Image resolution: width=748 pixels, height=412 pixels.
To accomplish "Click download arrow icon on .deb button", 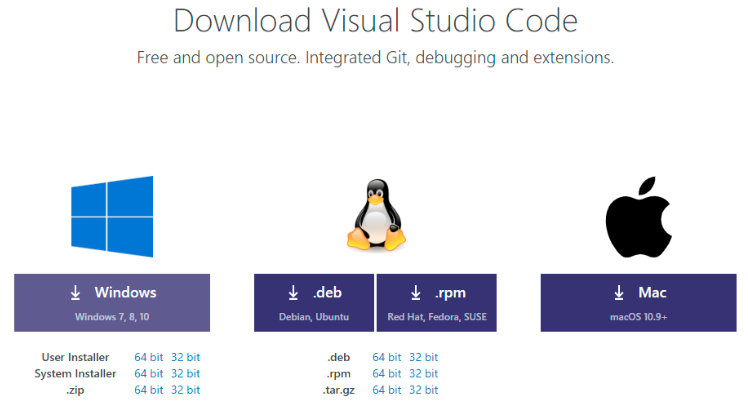I will [293, 293].
